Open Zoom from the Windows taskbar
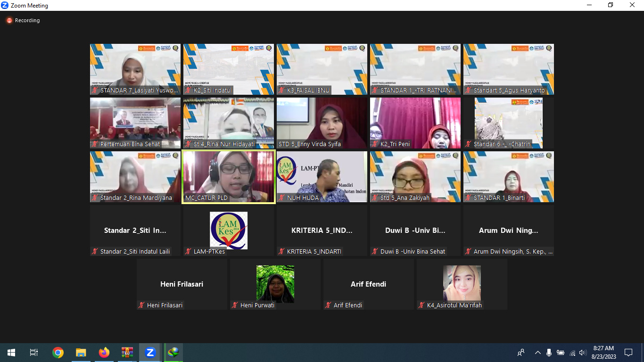Screen dimensions: 644x362 tap(150, 353)
